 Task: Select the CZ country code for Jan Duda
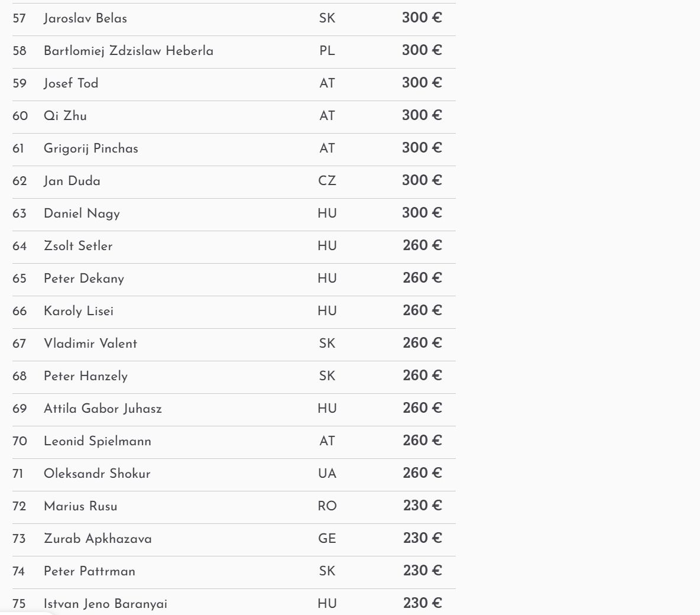tap(327, 181)
